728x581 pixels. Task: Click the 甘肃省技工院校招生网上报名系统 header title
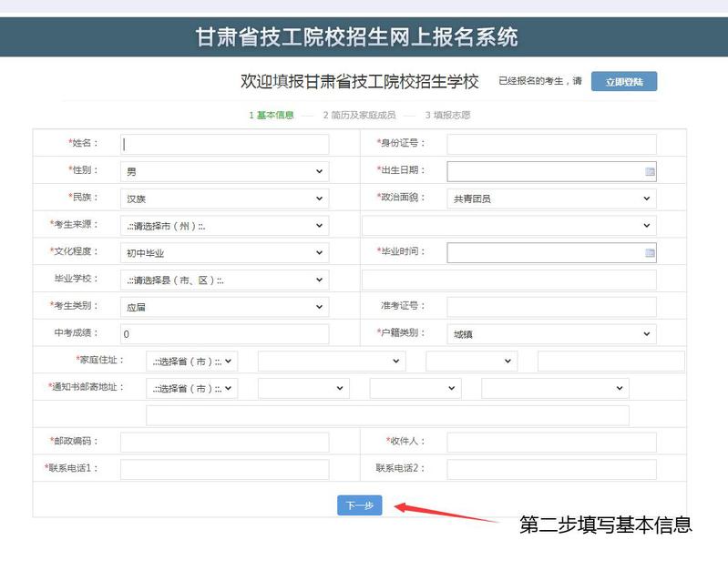tap(356, 37)
